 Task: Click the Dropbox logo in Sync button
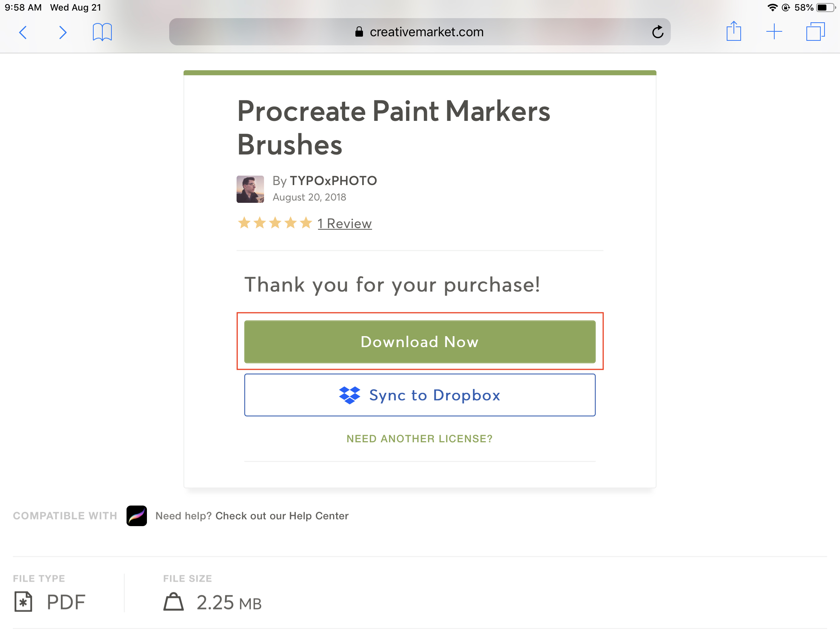[349, 395]
